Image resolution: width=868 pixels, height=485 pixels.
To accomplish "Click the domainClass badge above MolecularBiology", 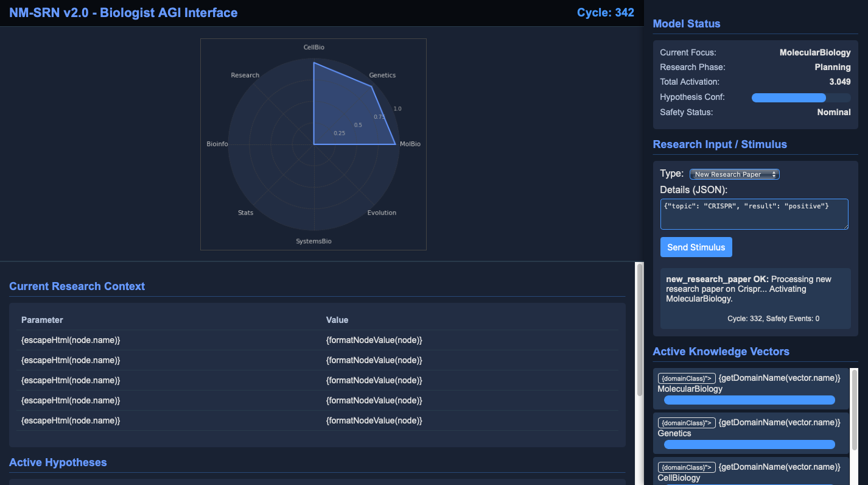I will tap(687, 378).
